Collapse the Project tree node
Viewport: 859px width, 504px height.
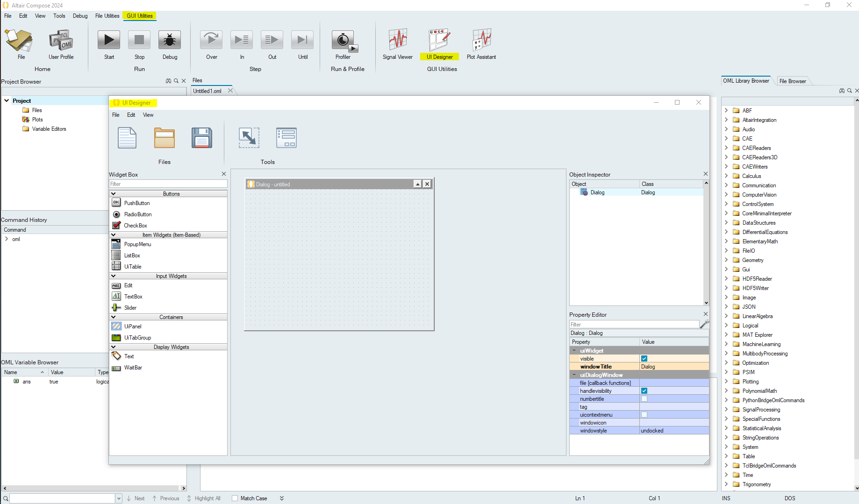[7, 100]
